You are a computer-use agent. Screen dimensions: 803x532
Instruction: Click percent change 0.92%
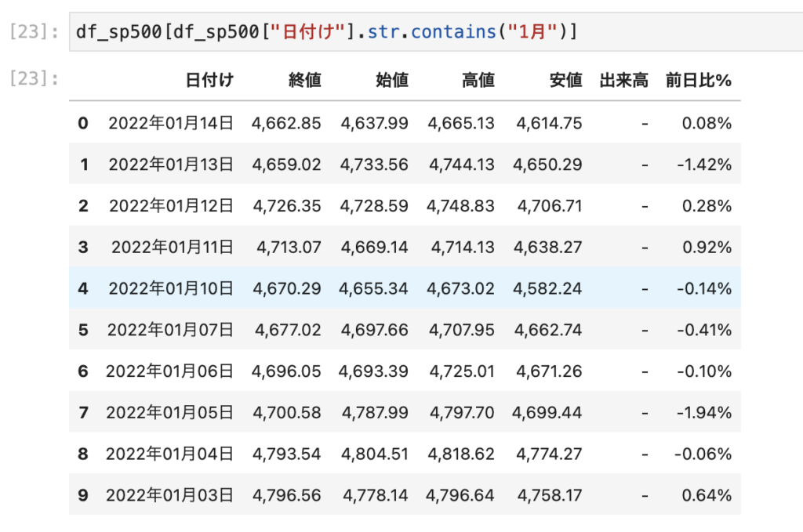pyautogui.click(x=707, y=248)
